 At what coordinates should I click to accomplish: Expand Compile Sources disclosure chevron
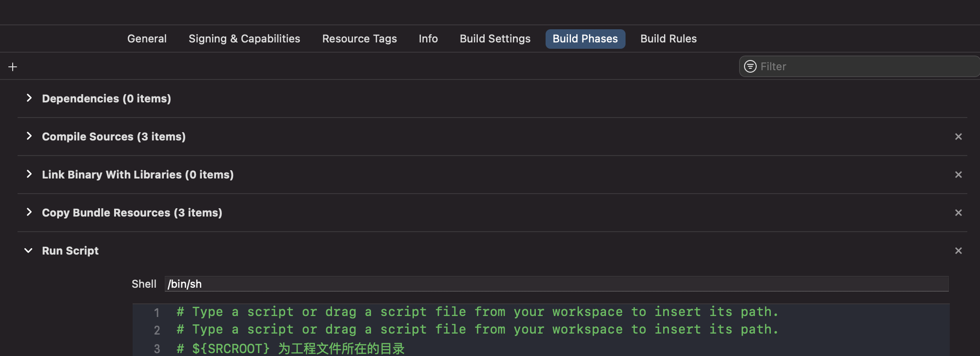point(29,136)
